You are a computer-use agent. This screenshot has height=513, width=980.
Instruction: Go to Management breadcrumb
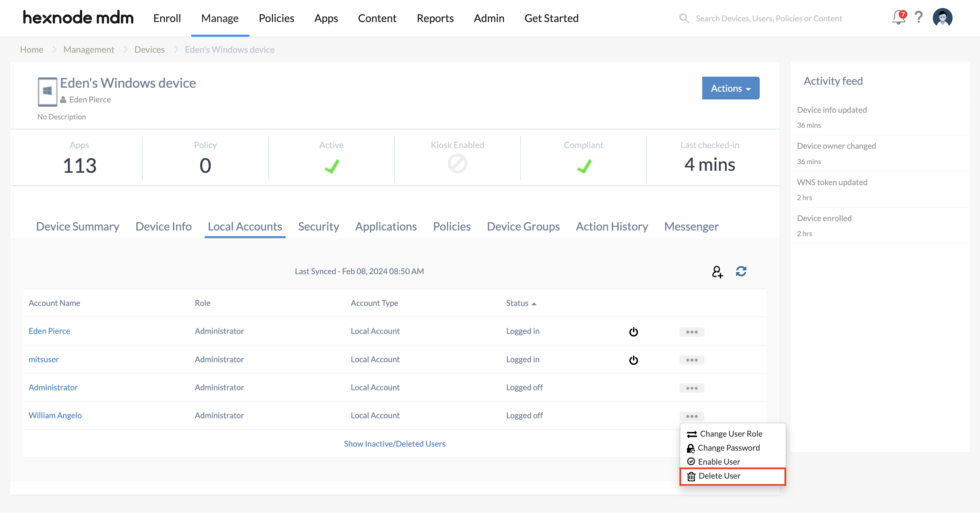point(89,49)
